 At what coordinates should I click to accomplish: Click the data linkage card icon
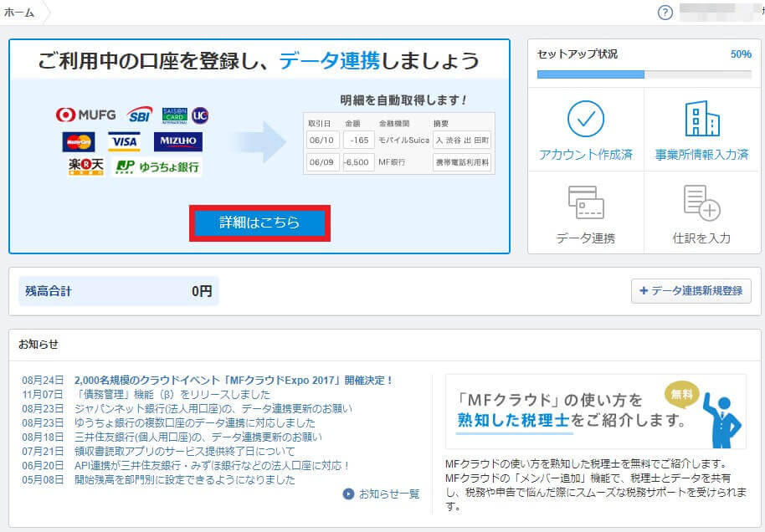click(x=586, y=202)
